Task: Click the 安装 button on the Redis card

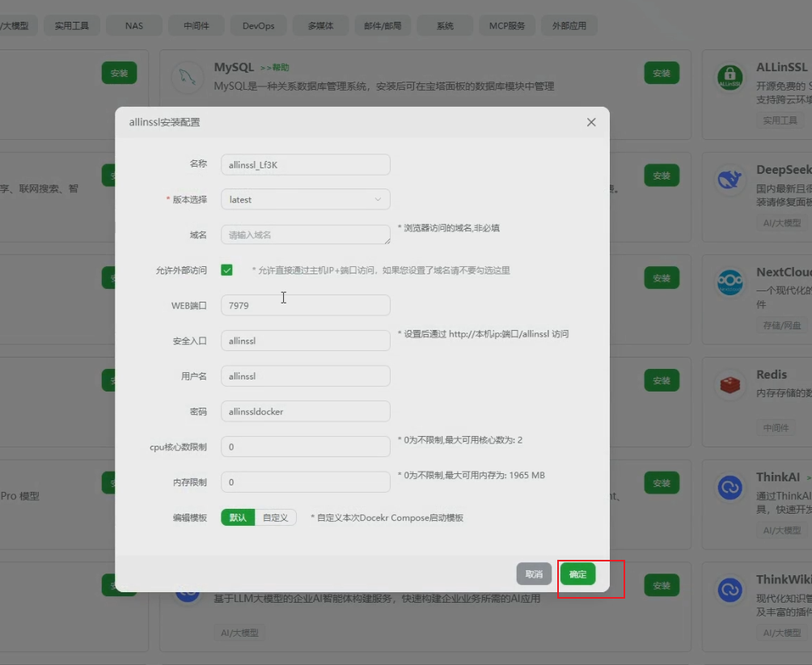Action: point(662,380)
